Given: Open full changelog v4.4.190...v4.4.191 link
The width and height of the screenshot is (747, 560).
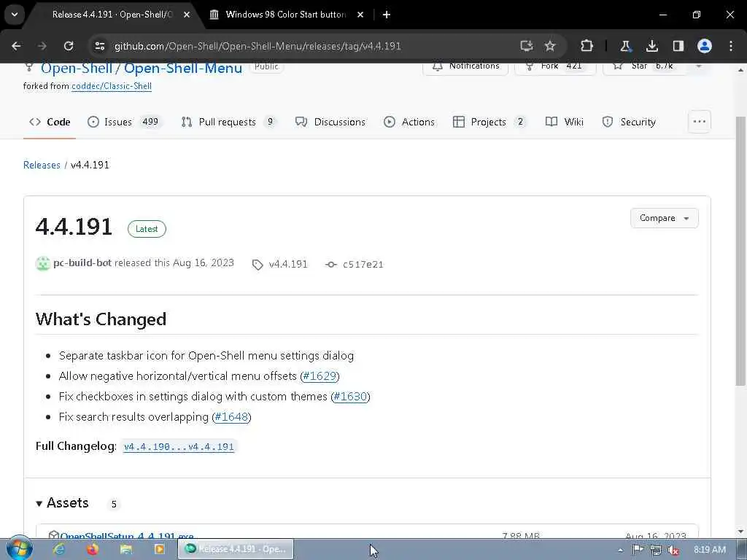Looking at the screenshot, I should tap(179, 447).
